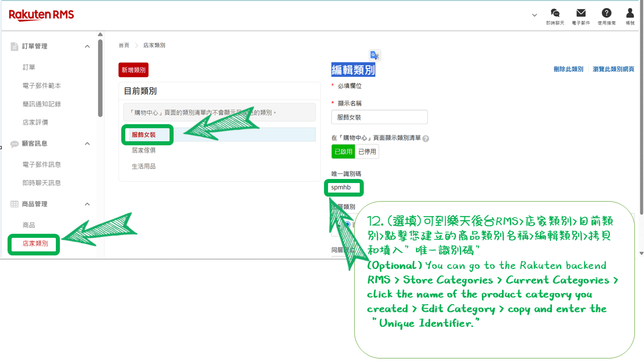Open the 即時聊天 live chat icon

(555, 14)
